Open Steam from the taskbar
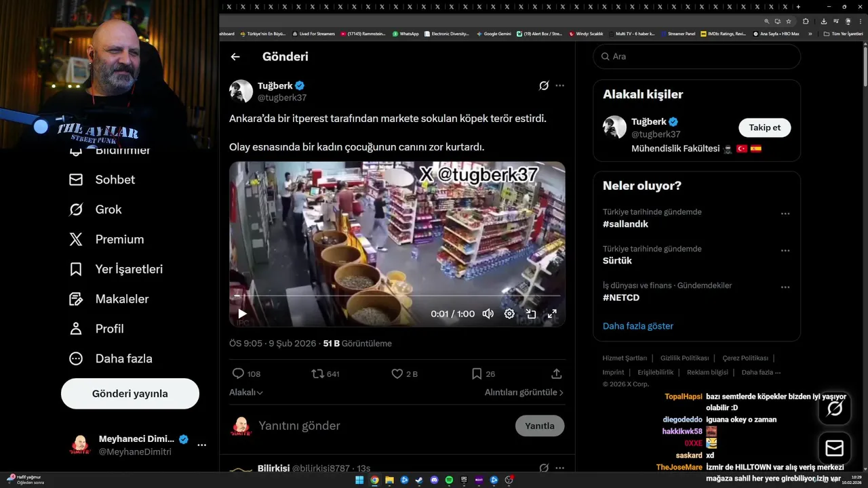 coord(419,480)
